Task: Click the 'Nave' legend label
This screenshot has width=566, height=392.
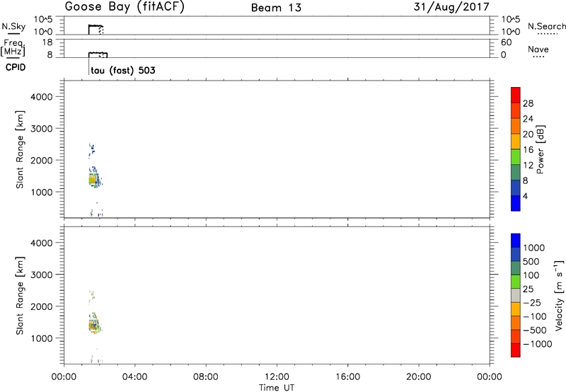Action: point(538,49)
